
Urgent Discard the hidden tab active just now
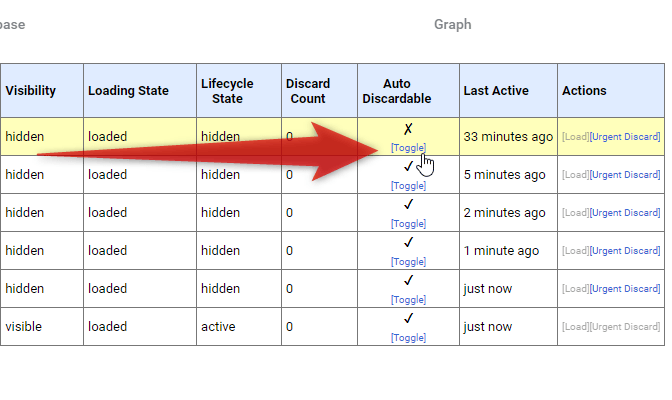point(625,289)
